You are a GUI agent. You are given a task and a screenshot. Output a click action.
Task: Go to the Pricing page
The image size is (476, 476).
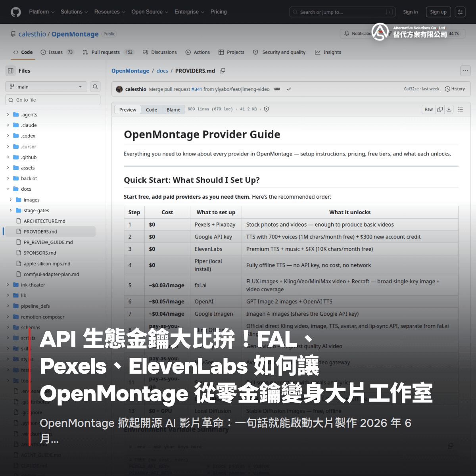pyautogui.click(x=219, y=12)
